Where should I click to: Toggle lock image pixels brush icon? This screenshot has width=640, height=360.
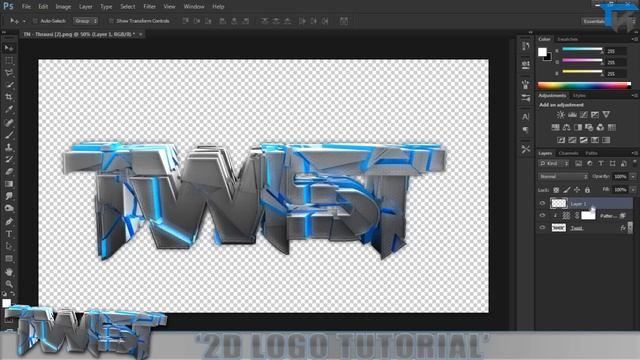point(567,190)
